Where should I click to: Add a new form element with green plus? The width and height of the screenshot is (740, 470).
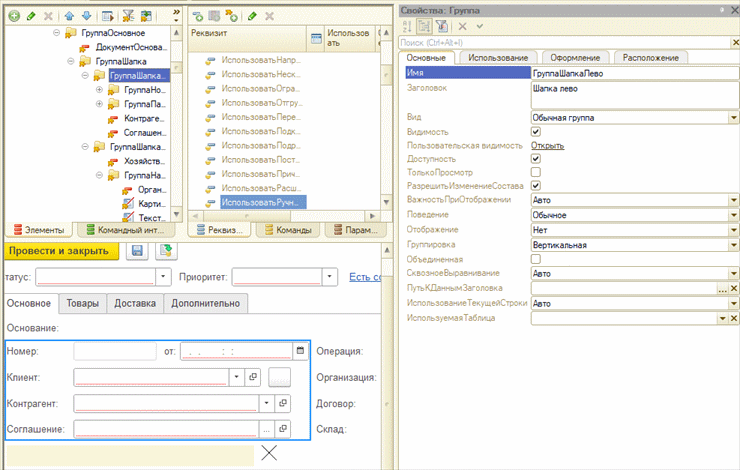[14, 16]
